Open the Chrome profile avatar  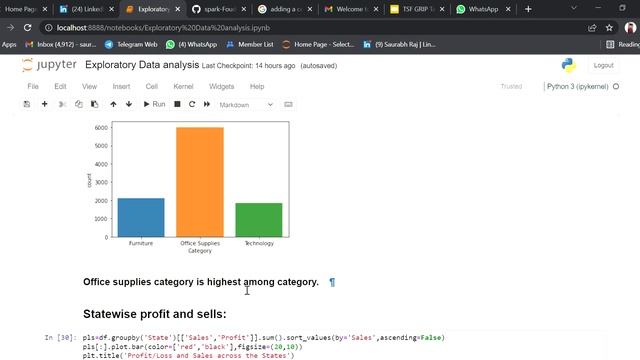pos(630,28)
